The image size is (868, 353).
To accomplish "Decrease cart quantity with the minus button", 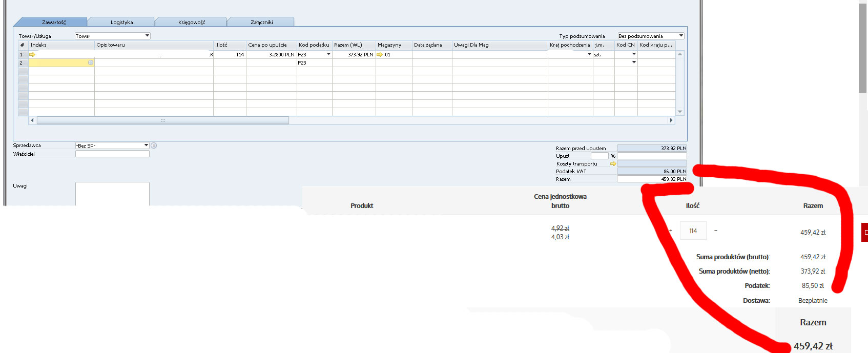I will tap(715, 231).
